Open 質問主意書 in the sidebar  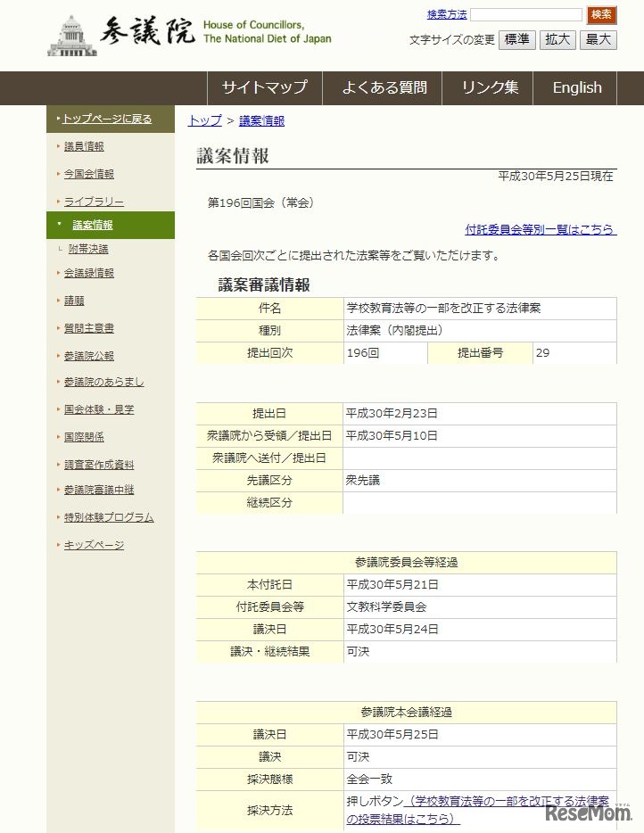point(88,328)
